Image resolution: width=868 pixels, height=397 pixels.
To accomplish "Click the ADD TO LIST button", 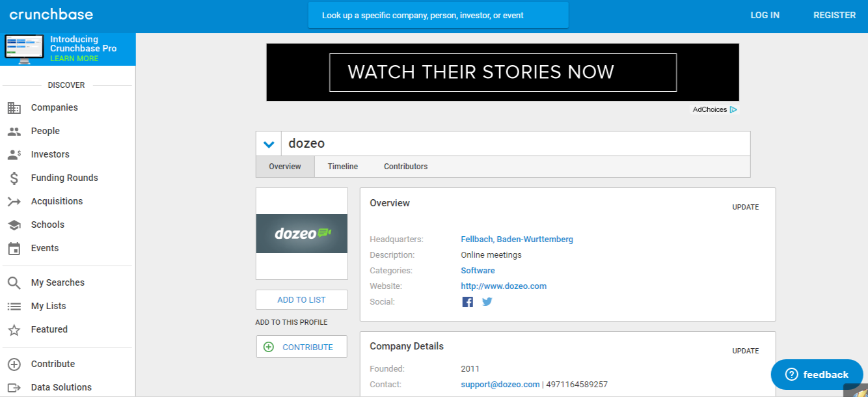I will 301,300.
